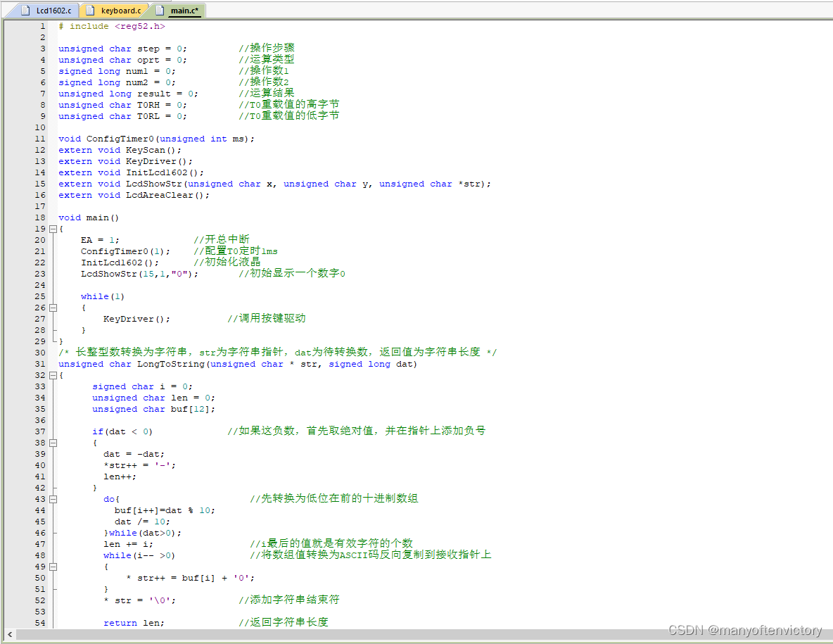
Task: Click on 'ConfigTimer0(1);' call
Action: [x=125, y=251]
